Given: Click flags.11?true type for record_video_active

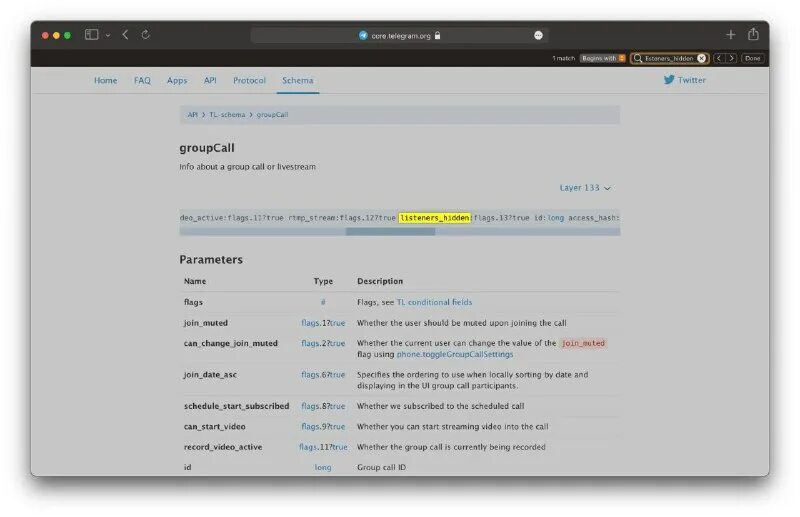Looking at the screenshot, I should pos(323,447).
